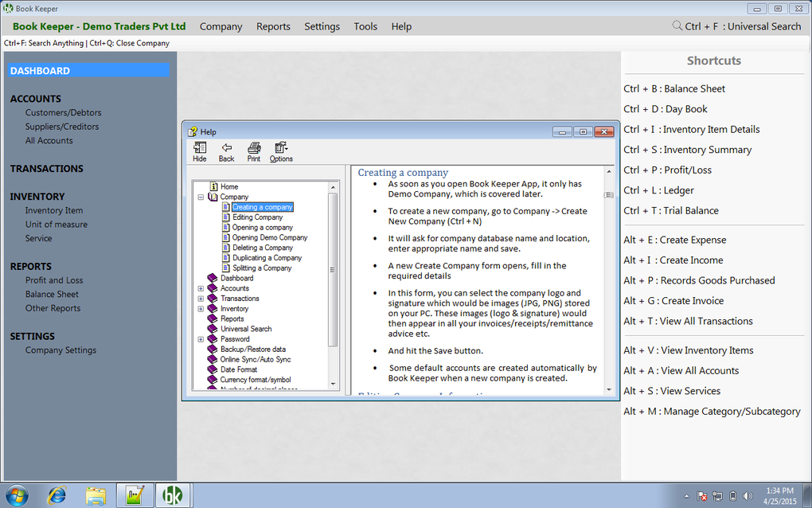This screenshot has width=812, height=508.
Task: Open Unit of measure in sidebar
Action: [57, 225]
